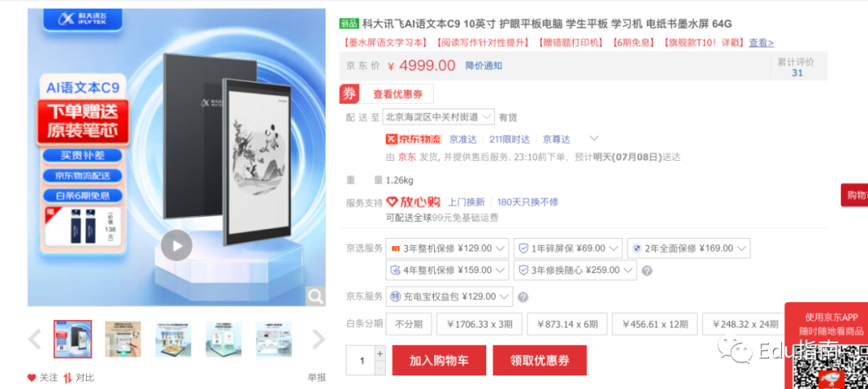Increase quantity with the plus stepper

point(379,353)
